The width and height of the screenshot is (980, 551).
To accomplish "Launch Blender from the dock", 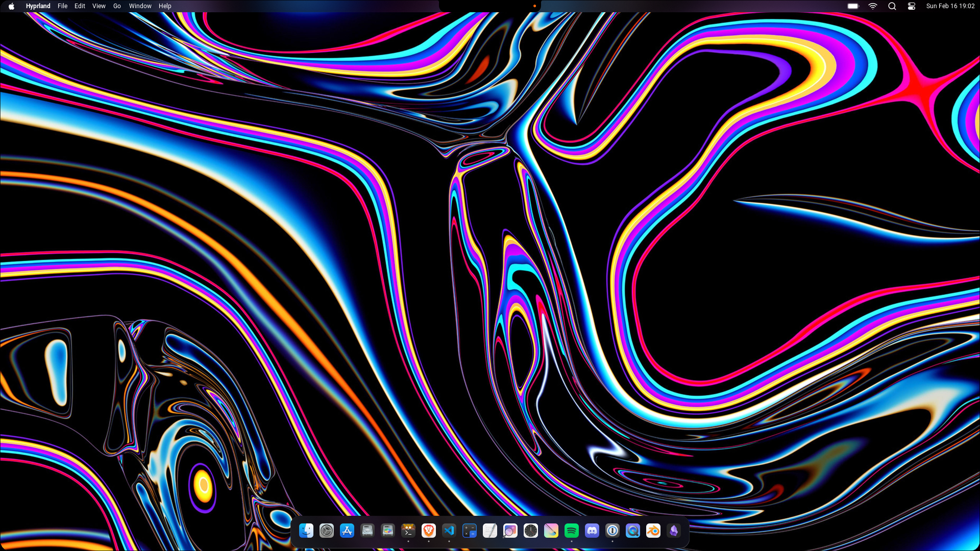I will click(x=653, y=531).
